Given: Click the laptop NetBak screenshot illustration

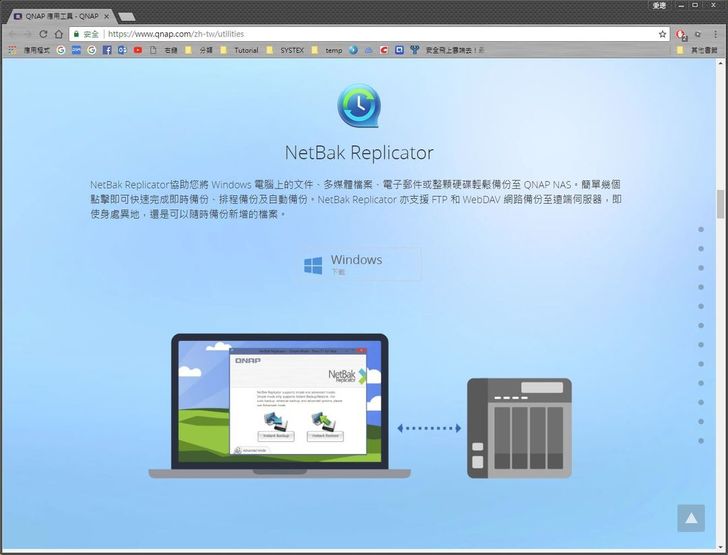Looking at the screenshot, I should [x=280, y=406].
